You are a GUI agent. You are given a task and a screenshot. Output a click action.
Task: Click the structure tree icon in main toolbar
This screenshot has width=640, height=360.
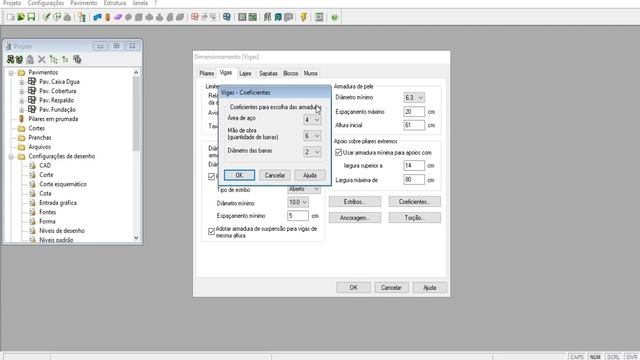pyautogui.click(x=82, y=17)
